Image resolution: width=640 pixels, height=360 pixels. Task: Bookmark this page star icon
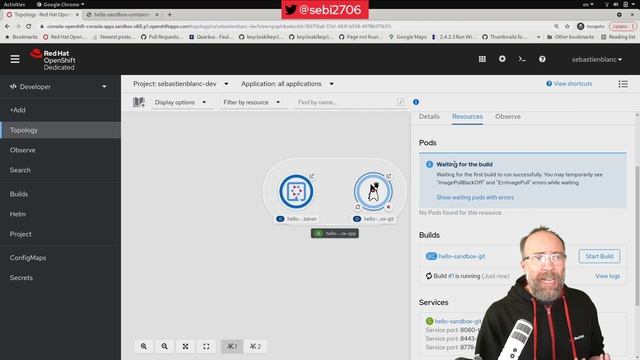(x=567, y=26)
